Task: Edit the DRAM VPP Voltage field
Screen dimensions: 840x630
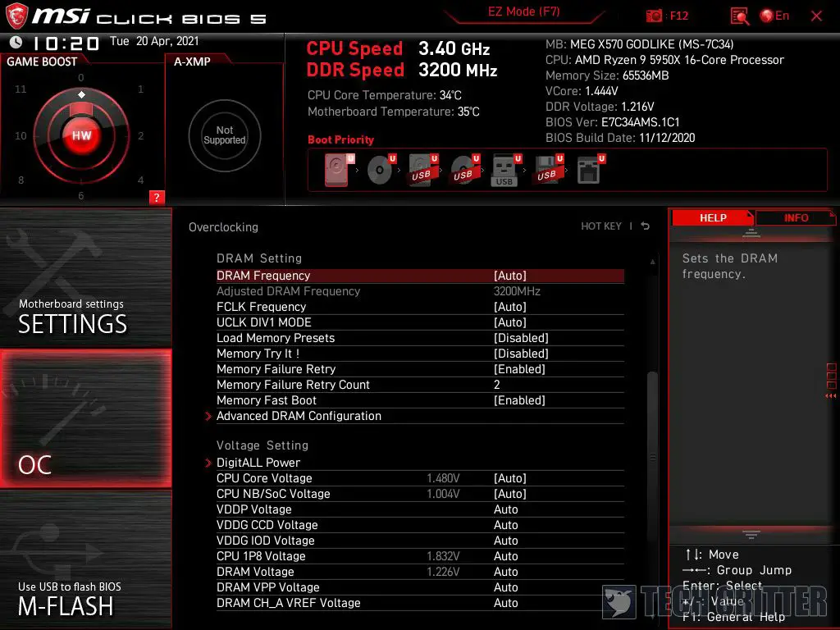Action: coord(420,587)
